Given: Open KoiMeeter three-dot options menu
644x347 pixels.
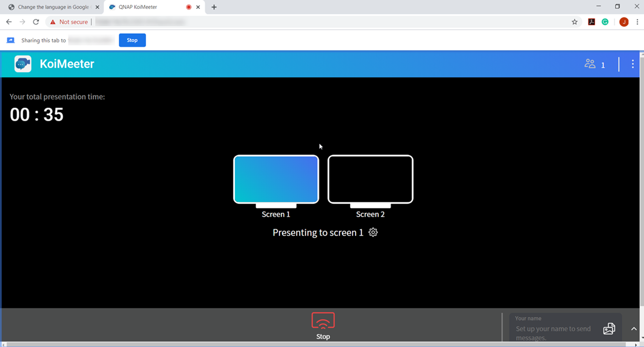Looking at the screenshot, I should tap(633, 64).
